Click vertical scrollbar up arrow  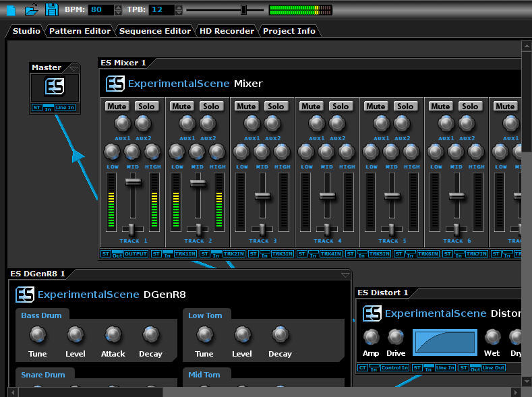pyautogui.click(x=527, y=46)
